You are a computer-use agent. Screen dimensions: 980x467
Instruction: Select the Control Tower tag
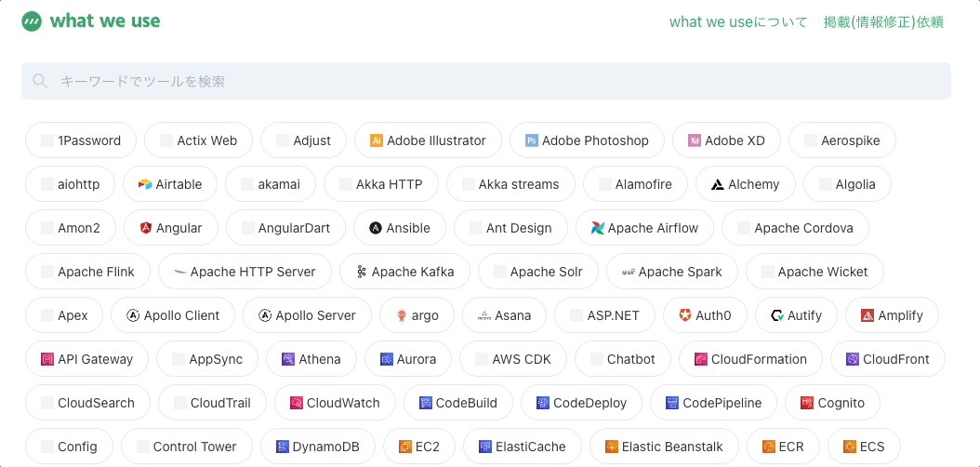187,447
